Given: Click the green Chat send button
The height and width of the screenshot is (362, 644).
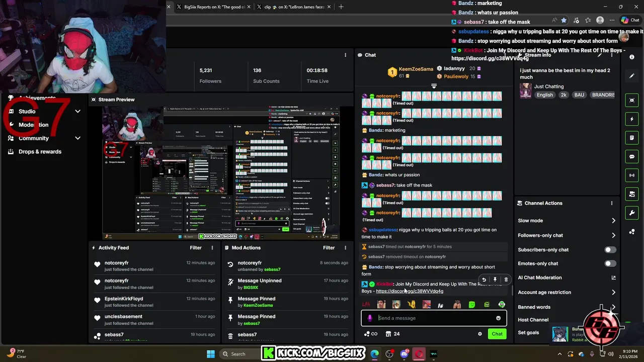Looking at the screenshot, I should 497,334.
